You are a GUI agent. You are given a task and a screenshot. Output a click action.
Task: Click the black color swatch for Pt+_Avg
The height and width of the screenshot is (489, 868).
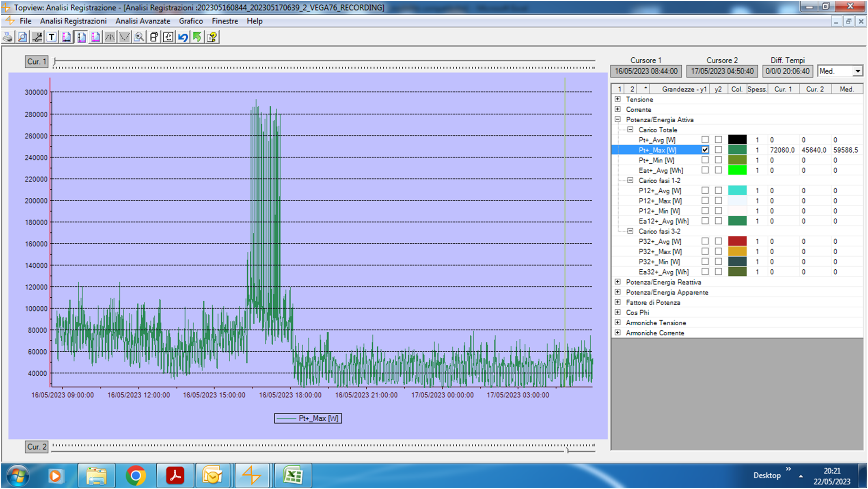click(737, 140)
